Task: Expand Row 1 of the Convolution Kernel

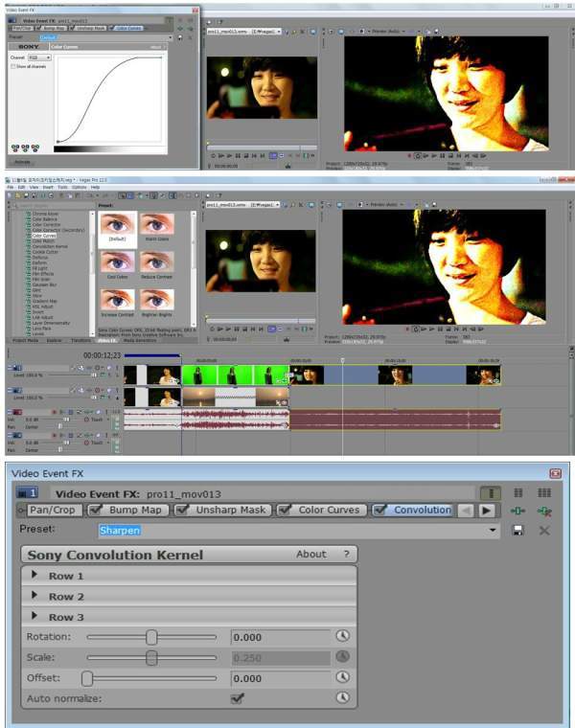Action: 34,575
